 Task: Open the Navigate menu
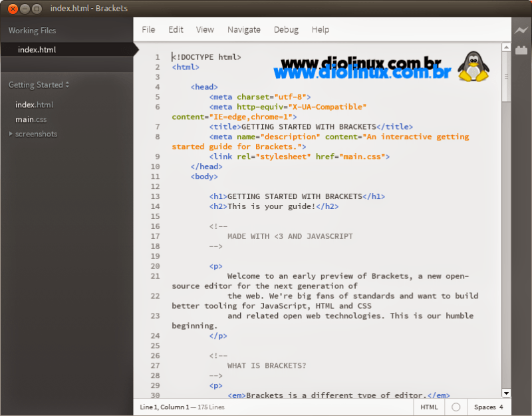244,29
